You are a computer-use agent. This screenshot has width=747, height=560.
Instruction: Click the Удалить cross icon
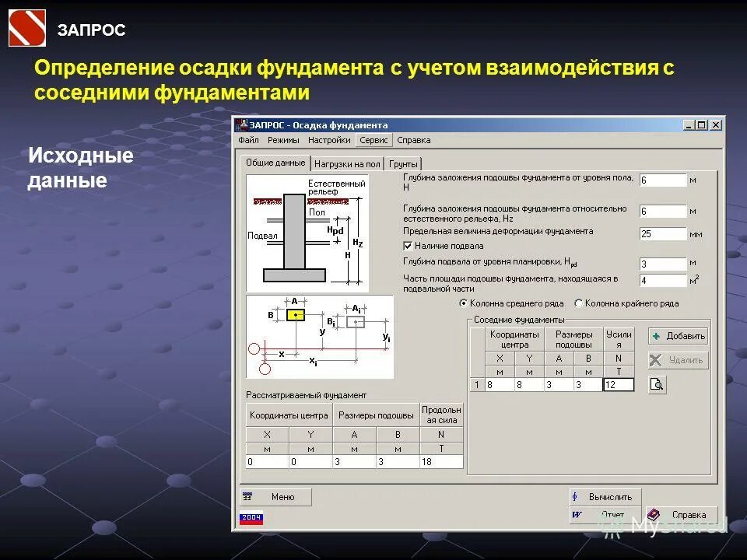(654, 359)
